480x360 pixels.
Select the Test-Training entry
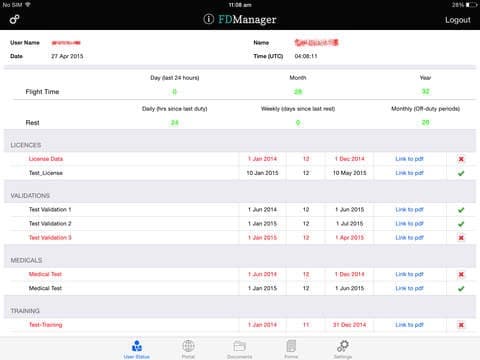(x=46, y=325)
